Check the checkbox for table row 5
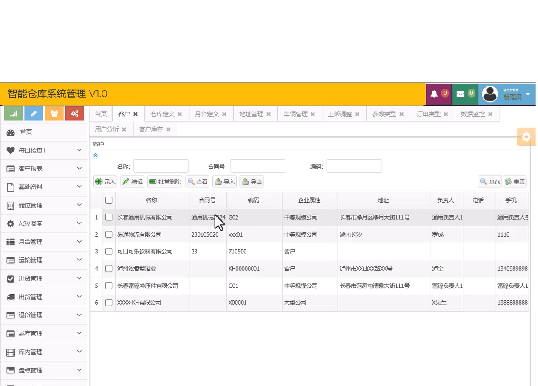This screenshot has height=386, width=538. click(109, 285)
